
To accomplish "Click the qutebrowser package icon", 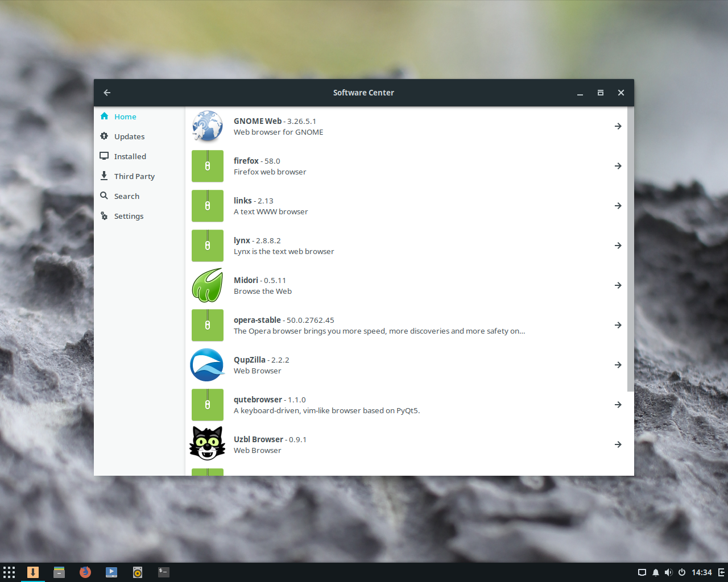I will 208,405.
